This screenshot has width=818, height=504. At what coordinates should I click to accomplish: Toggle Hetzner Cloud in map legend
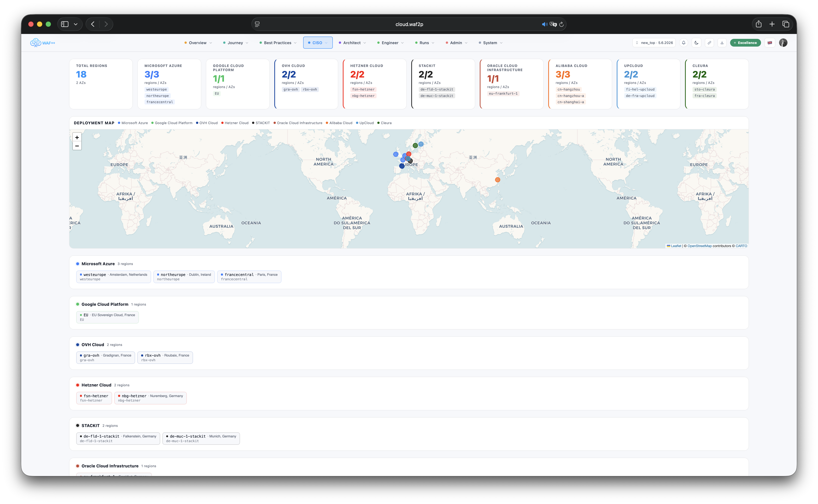235,123
